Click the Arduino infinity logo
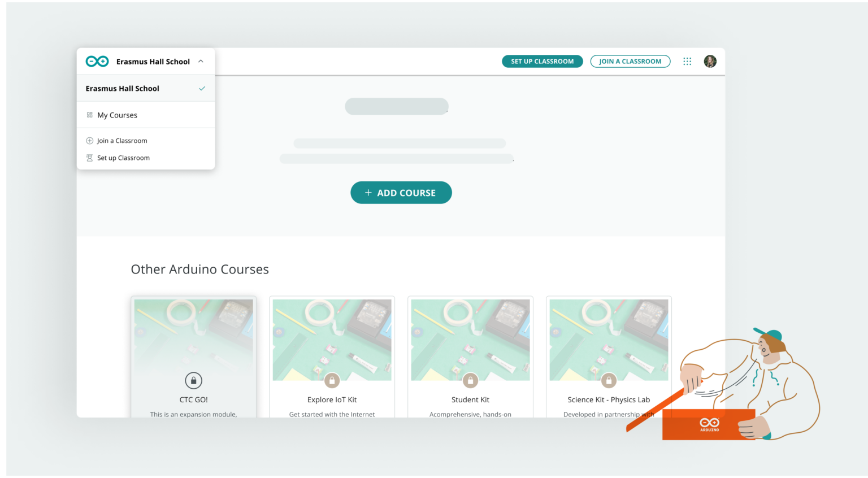 (x=97, y=60)
